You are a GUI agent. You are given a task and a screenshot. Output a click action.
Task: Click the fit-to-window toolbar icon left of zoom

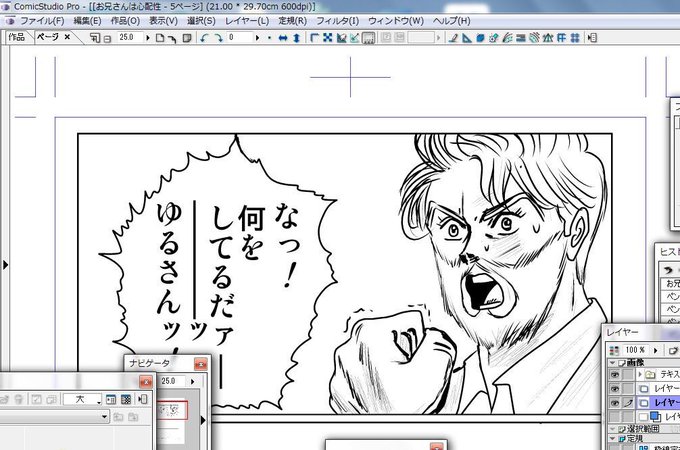tap(95, 38)
